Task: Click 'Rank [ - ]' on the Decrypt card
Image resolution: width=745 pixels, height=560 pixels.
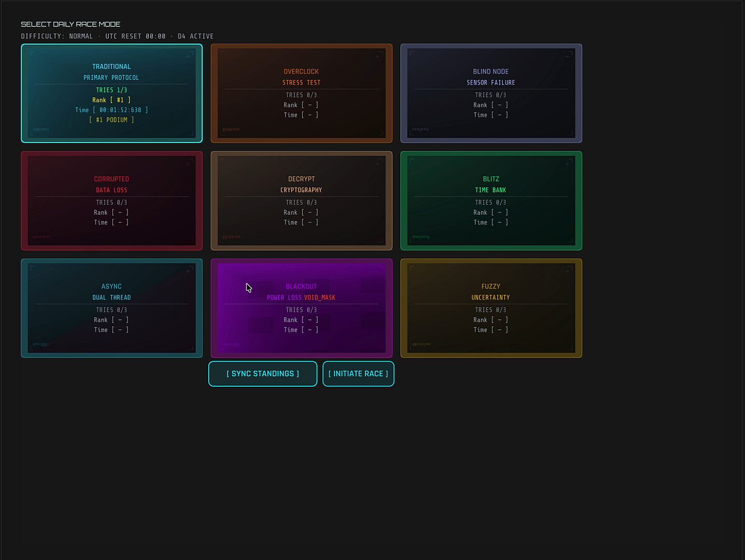Action: point(301,213)
